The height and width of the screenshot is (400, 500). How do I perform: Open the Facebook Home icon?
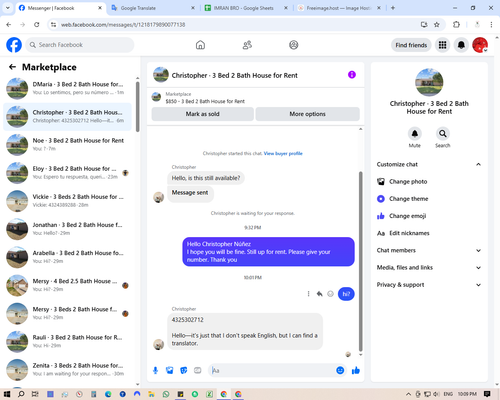200,45
